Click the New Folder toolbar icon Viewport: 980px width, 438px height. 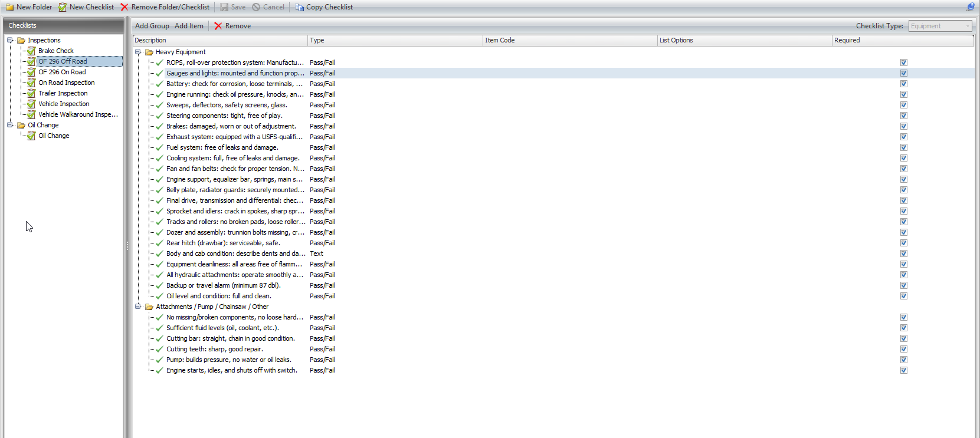pos(9,7)
